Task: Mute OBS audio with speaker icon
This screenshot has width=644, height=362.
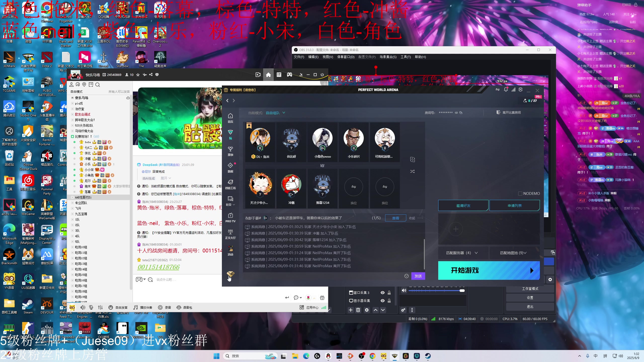Action: coord(404,290)
